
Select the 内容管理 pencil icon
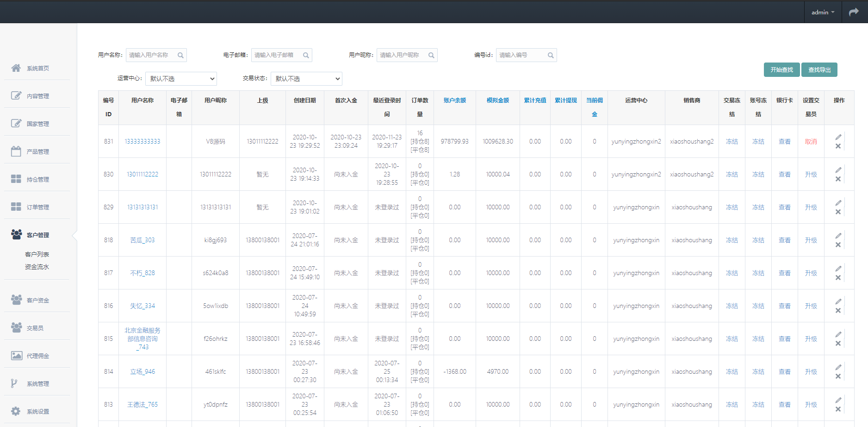[16, 95]
